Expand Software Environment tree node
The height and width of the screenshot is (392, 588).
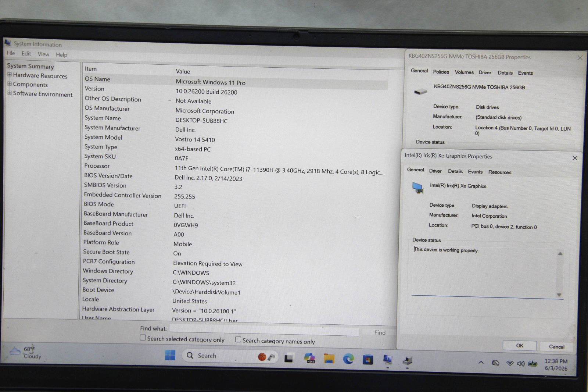point(10,93)
